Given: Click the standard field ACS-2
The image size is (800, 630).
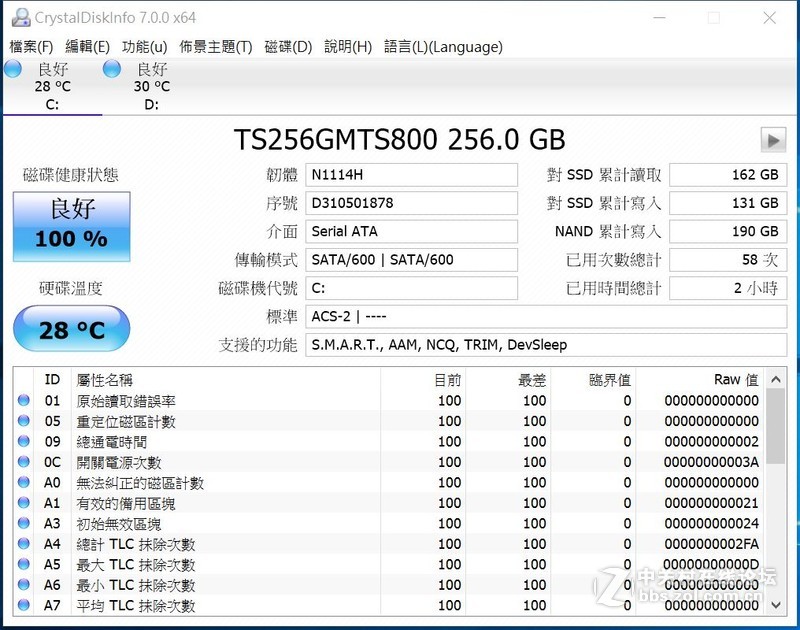Looking at the screenshot, I should pyautogui.click(x=546, y=317).
